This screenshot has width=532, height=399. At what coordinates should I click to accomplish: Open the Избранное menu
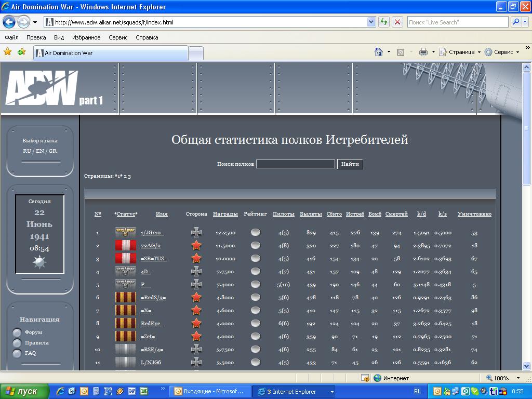pos(86,37)
